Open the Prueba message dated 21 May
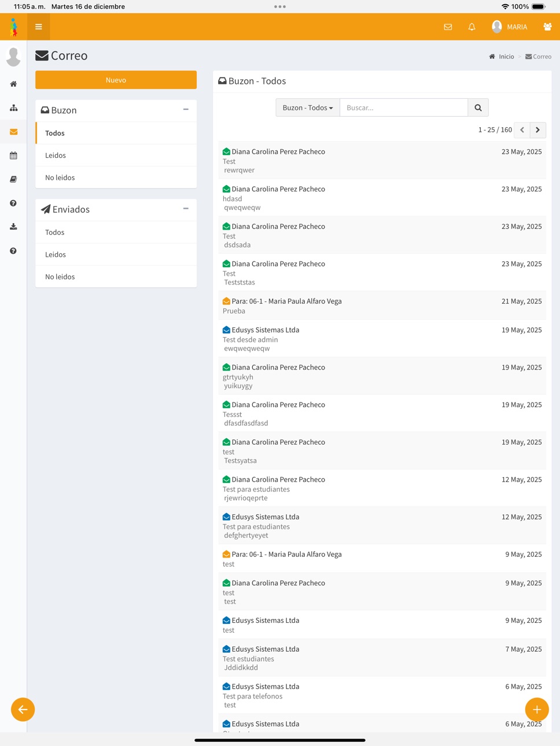560x746 pixels. [382, 305]
